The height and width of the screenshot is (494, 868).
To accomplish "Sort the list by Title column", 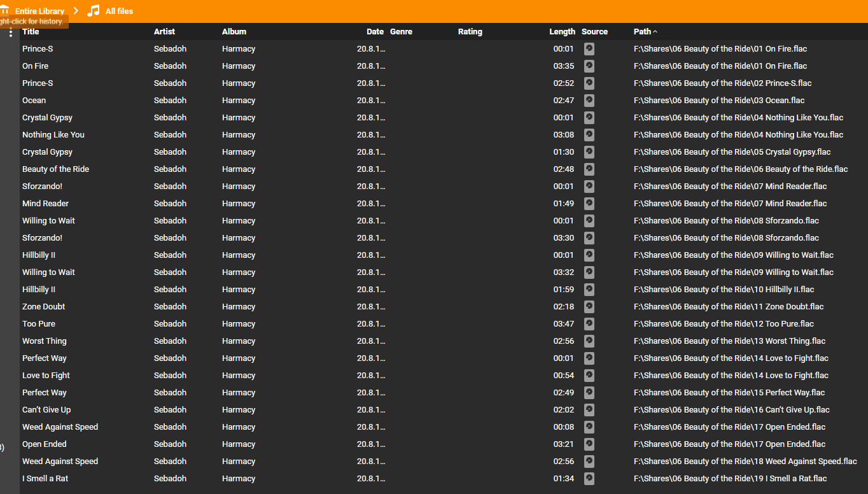I will click(31, 31).
